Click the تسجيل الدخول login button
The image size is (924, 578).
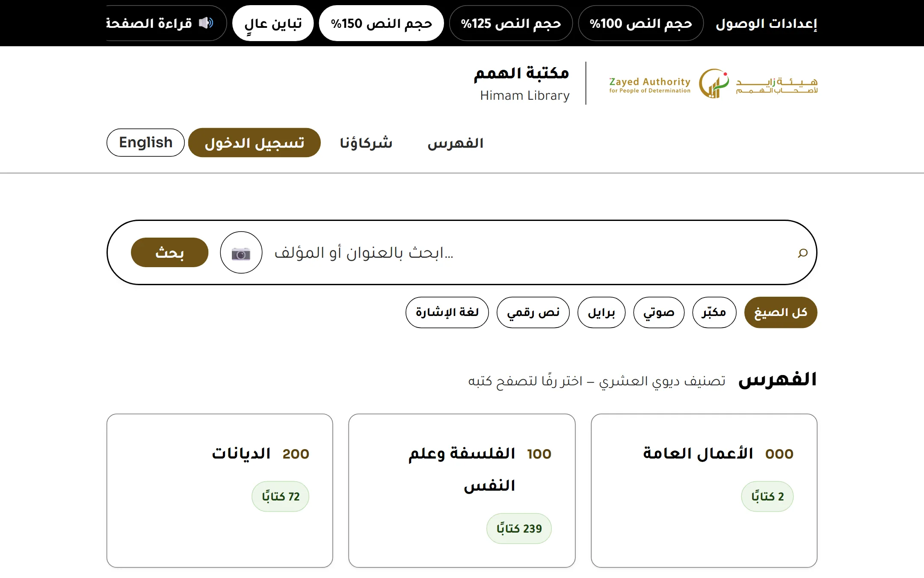255,143
